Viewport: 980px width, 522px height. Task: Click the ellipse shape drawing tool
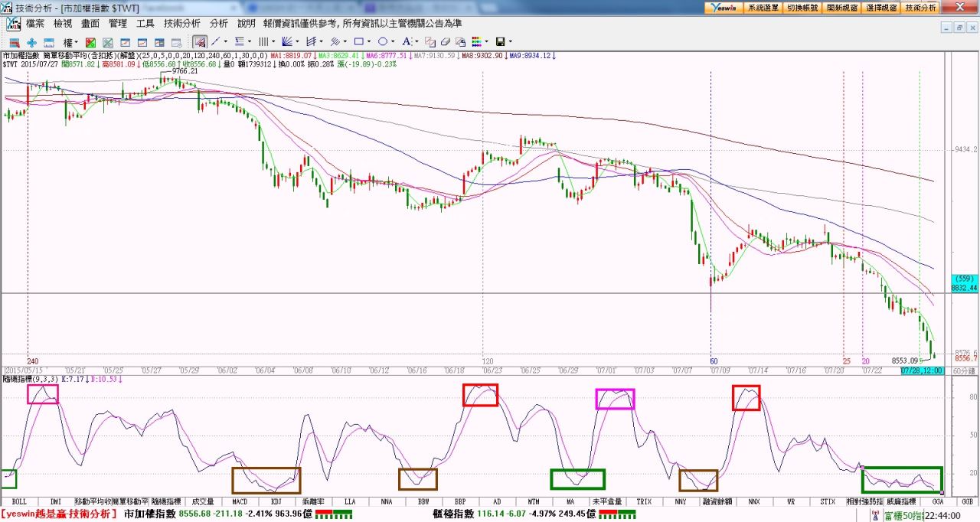pos(382,41)
